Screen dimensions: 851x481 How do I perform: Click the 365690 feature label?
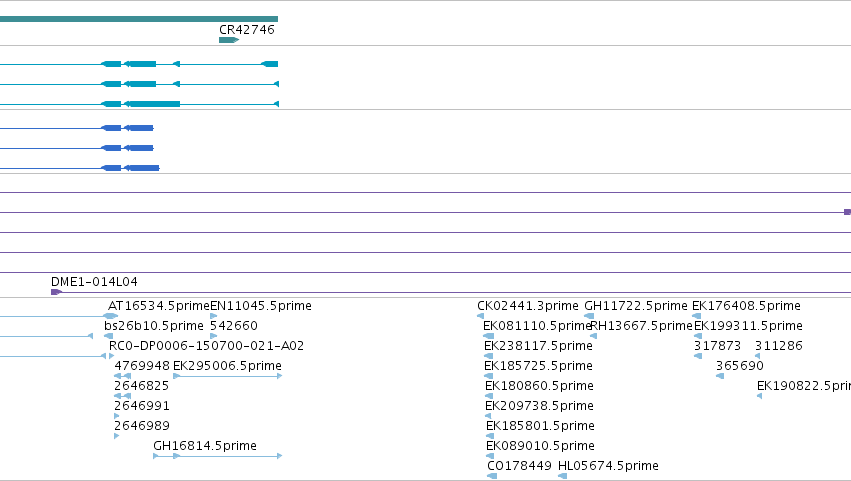pyautogui.click(x=740, y=366)
